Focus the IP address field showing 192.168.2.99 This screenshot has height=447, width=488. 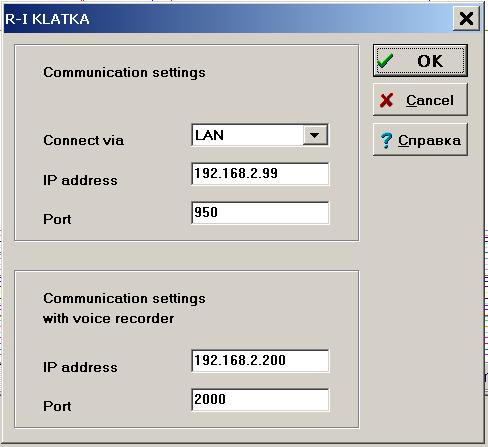(x=260, y=174)
